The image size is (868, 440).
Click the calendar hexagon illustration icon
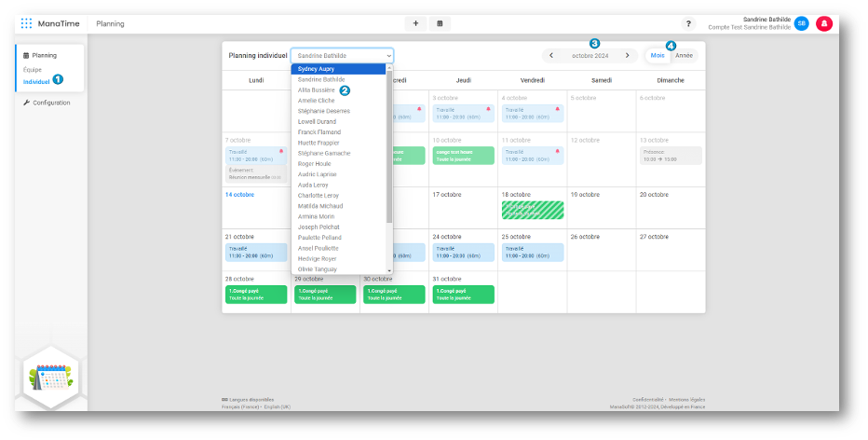pyautogui.click(x=50, y=378)
